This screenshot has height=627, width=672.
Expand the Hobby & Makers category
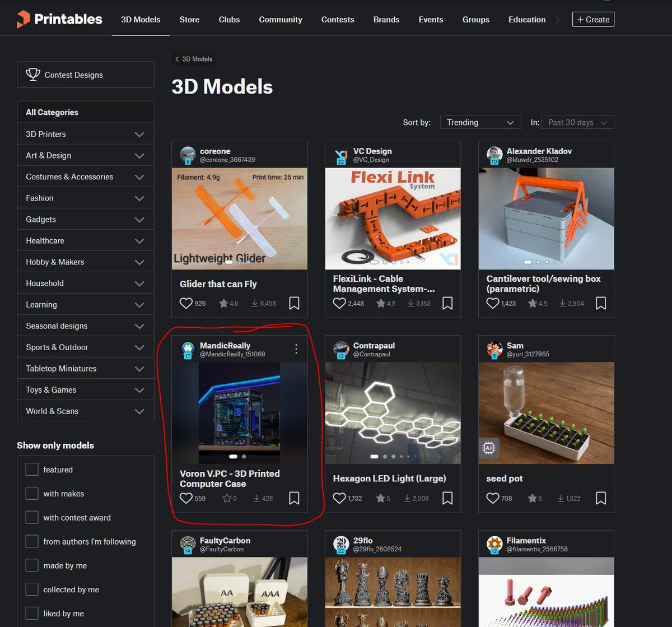pos(139,262)
